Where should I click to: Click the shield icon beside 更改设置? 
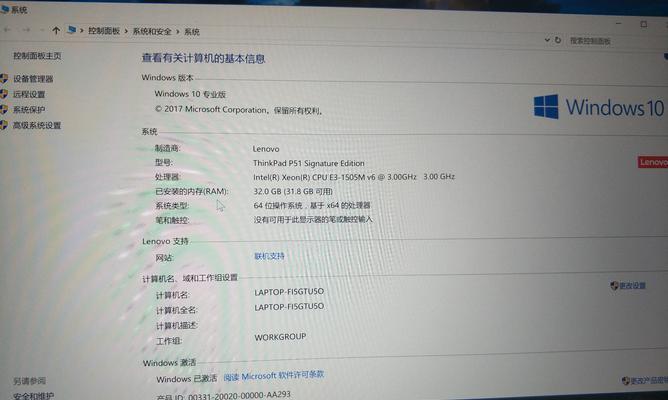click(x=614, y=285)
